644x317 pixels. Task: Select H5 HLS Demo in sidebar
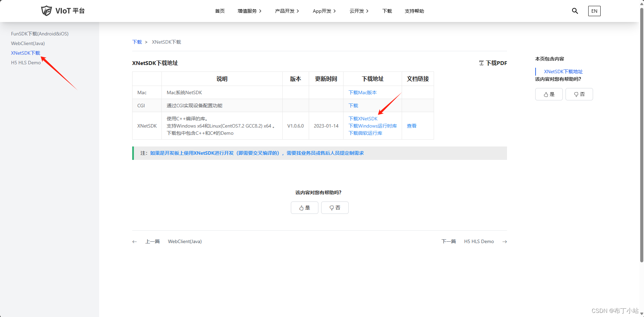[26, 63]
